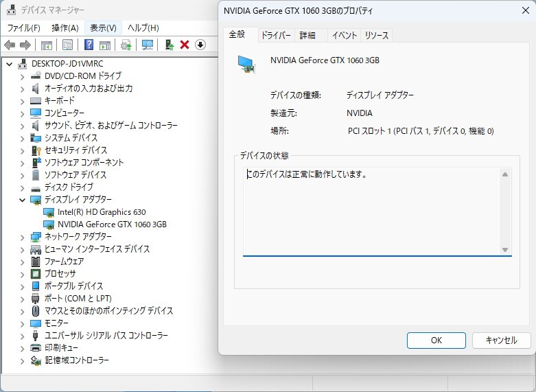Open the ファイル(F) menu
536x392 pixels.
[23, 27]
